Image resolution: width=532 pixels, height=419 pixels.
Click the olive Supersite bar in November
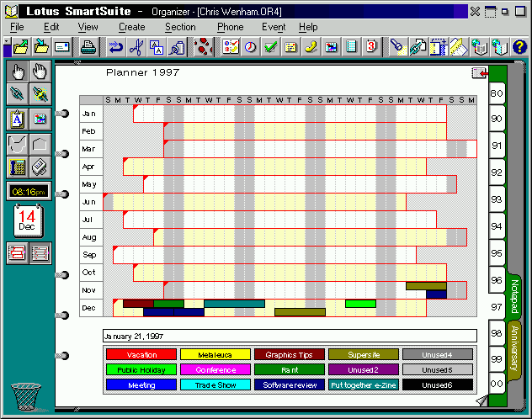pyautogui.click(x=426, y=286)
